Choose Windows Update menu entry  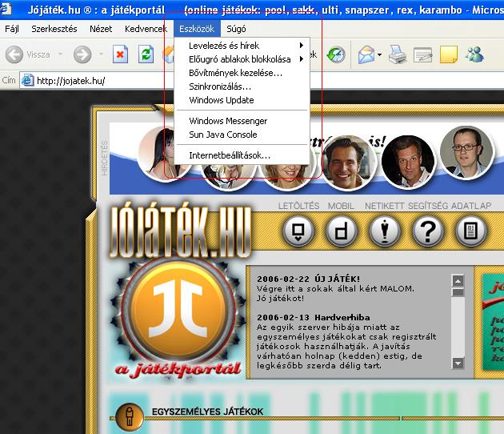[x=242, y=100]
